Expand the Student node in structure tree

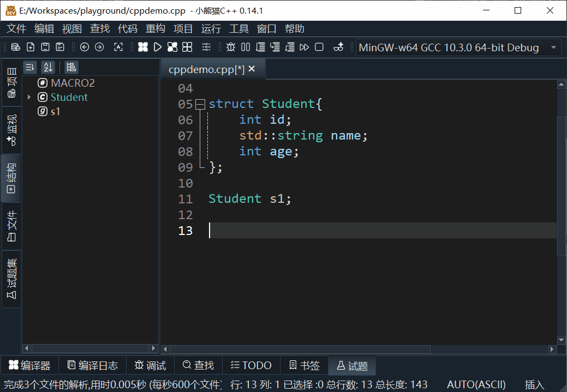[x=29, y=97]
